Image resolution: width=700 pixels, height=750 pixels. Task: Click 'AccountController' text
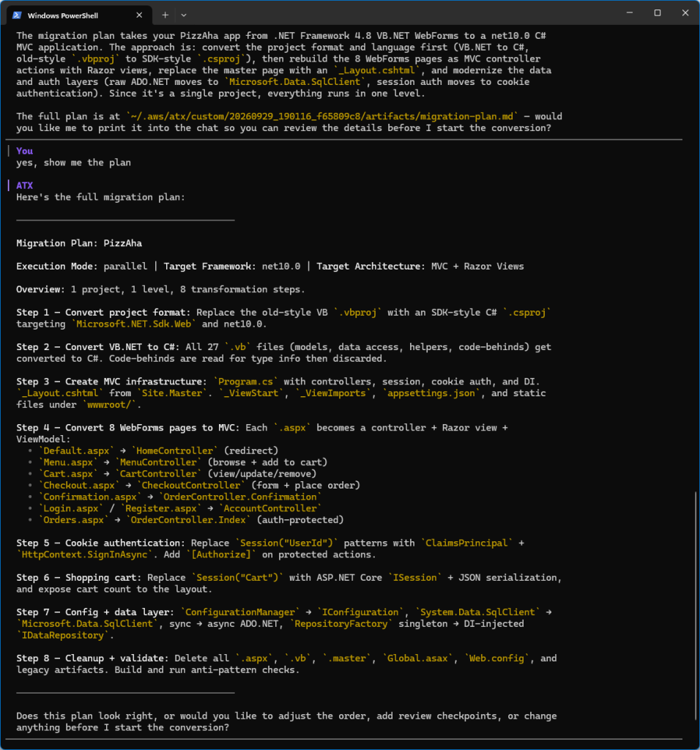tap(270, 508)
